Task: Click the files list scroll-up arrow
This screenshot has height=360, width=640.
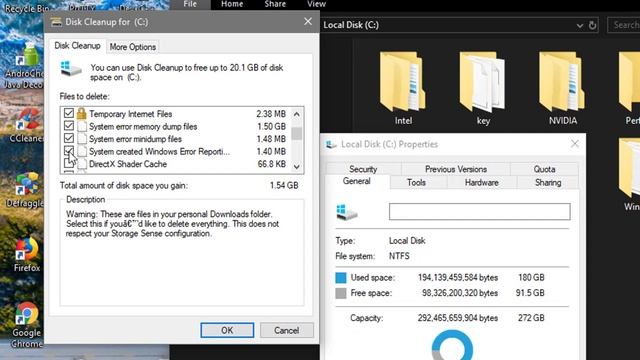Action: click(x=297, y=114)
